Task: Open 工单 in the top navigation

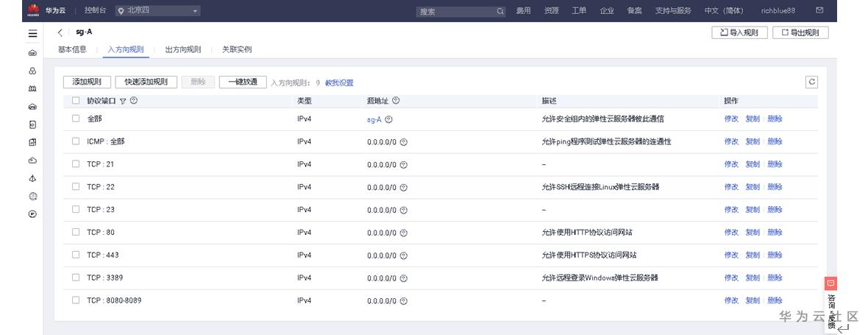Action: pos(579,10)
